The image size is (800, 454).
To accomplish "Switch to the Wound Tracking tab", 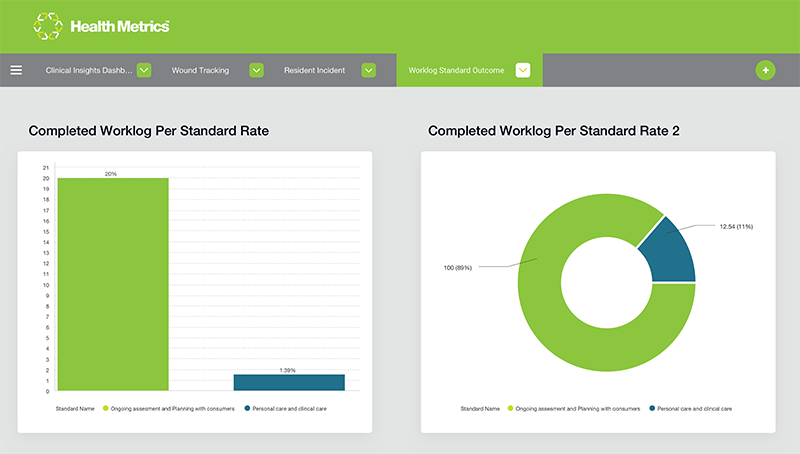I will 200,70.
